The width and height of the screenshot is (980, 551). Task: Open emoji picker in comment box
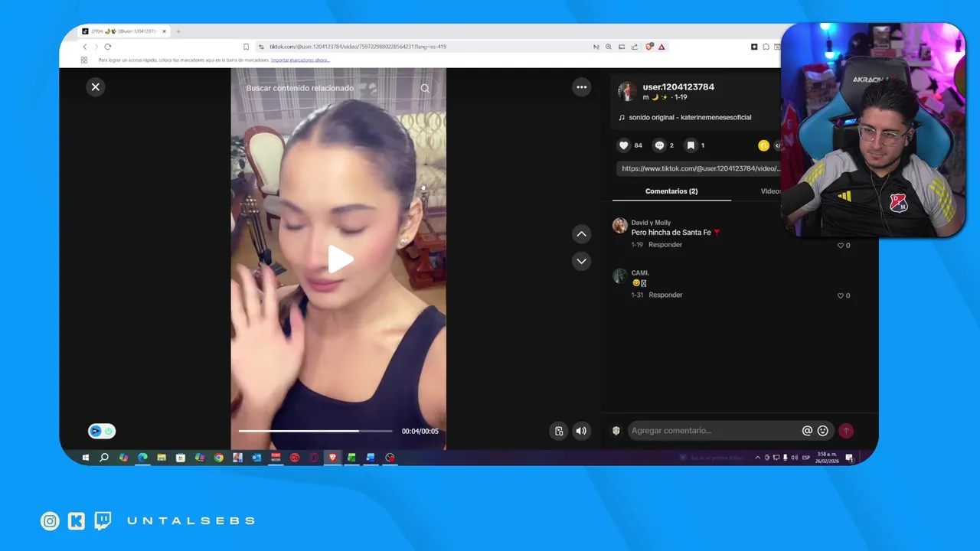(x=823, y=431)
